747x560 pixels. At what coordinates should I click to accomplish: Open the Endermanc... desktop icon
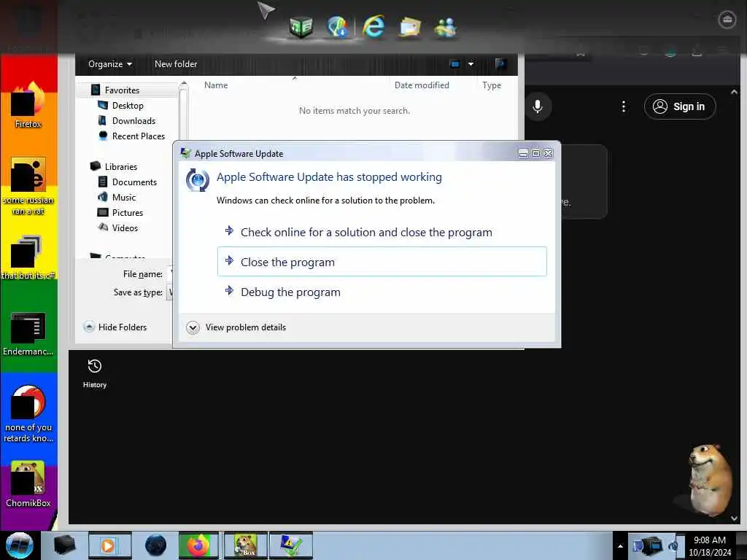28,334
